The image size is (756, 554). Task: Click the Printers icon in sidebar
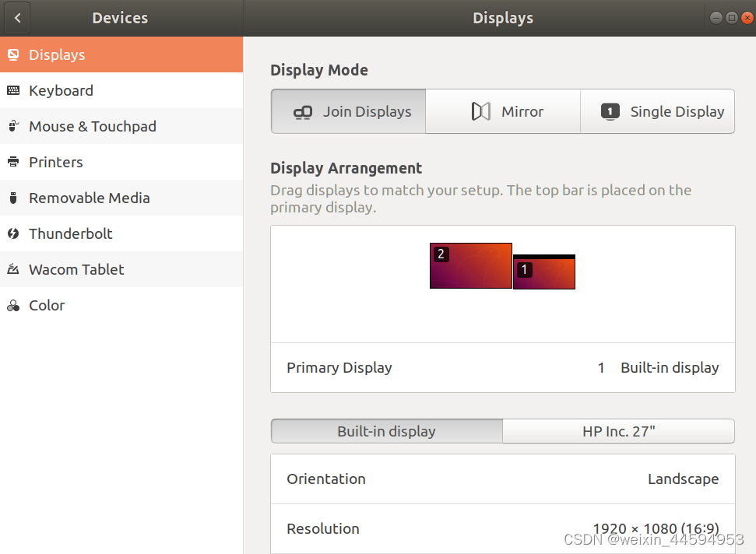coord(13,162)
